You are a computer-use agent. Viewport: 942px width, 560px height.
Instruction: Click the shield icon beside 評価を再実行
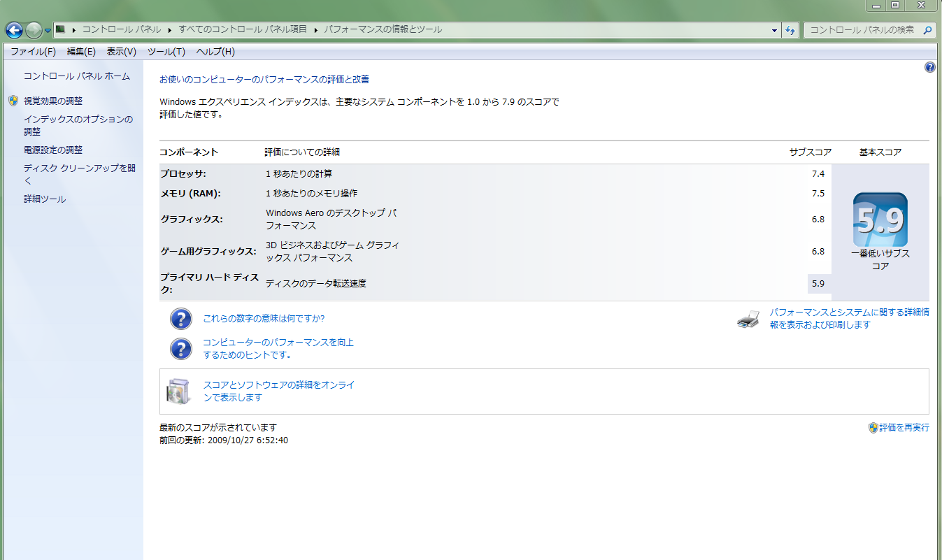click(x=873, y=427)
